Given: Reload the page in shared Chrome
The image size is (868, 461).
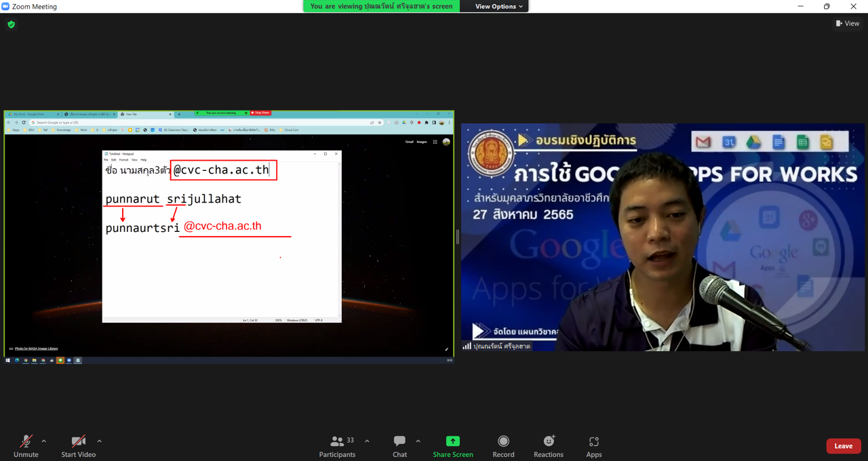Looking at the screenshot, I should 24,123.
